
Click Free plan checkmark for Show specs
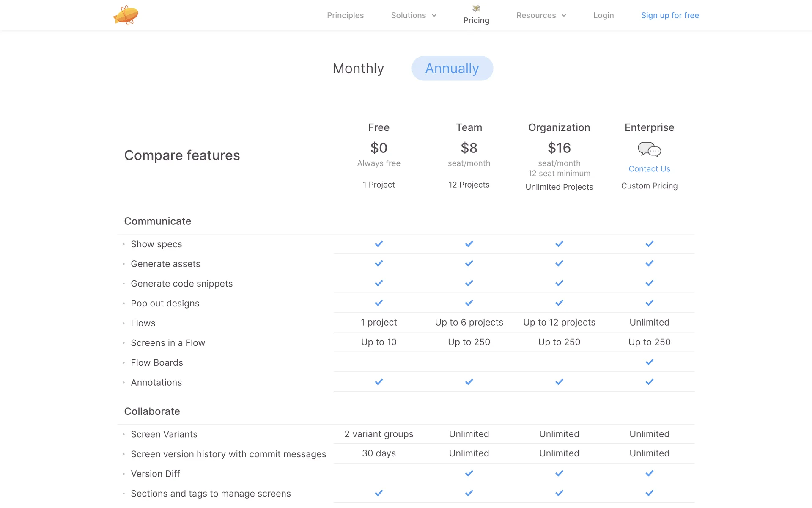click(379, 244)
